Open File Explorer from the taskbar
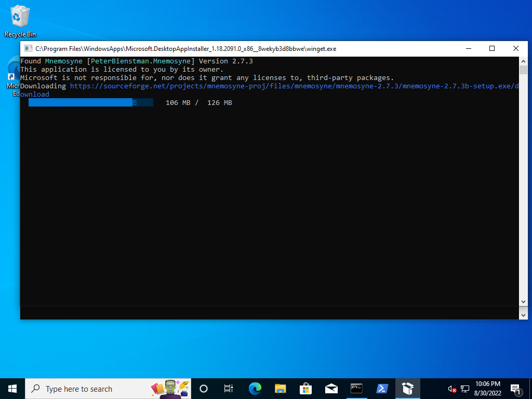 (280, 389)
